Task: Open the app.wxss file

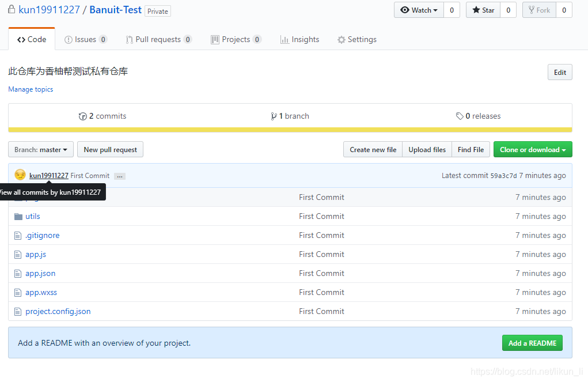Action: [x=41, y=293]
